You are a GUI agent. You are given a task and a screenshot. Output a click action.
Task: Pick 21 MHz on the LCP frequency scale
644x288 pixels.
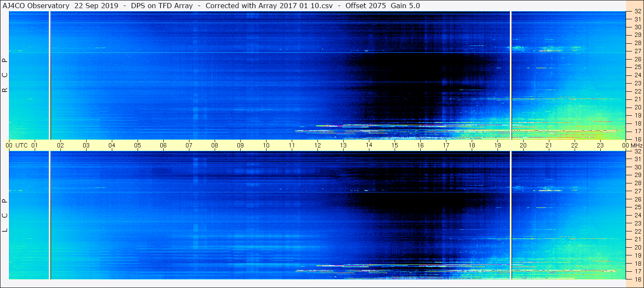click(637, 239)
